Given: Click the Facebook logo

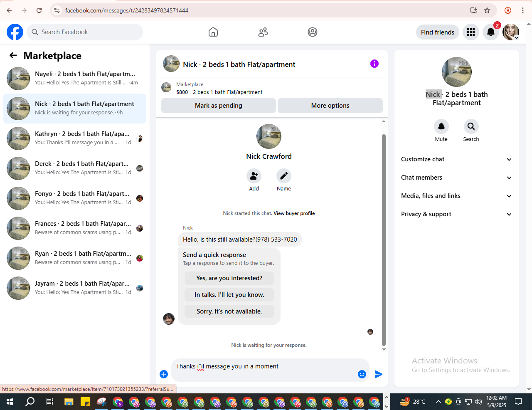Looking at the screenshot, I should pyautogui.click(x=15, y=32).
